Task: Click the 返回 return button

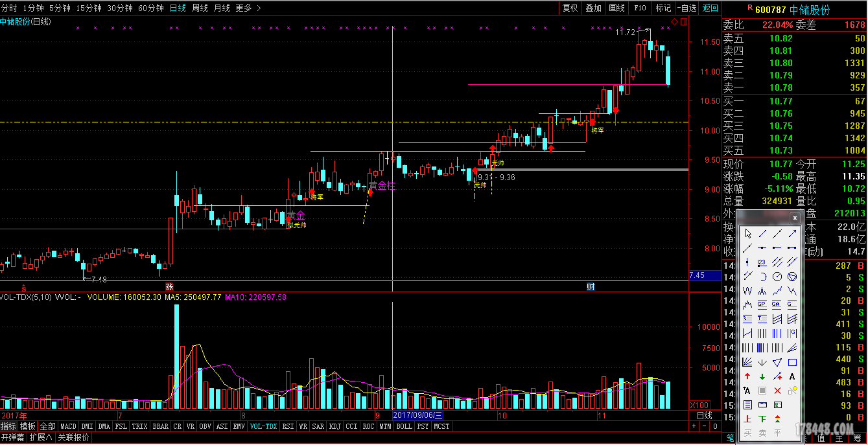Action: point(710,8)
